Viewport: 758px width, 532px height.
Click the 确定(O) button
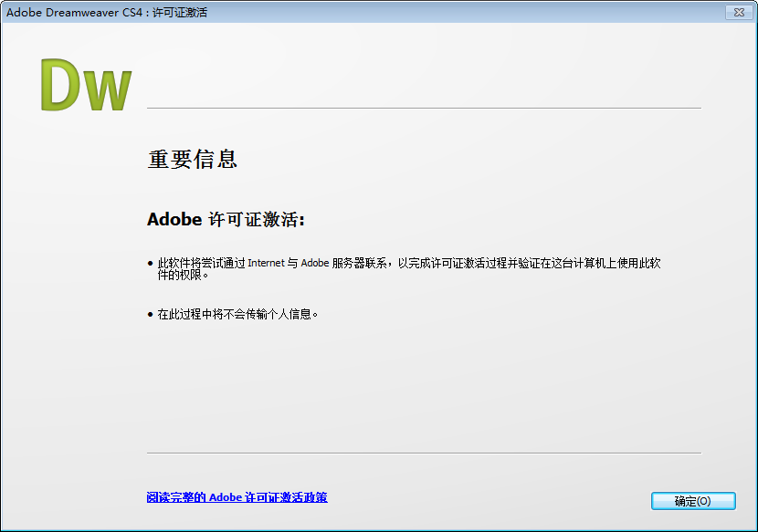[693, 501]
